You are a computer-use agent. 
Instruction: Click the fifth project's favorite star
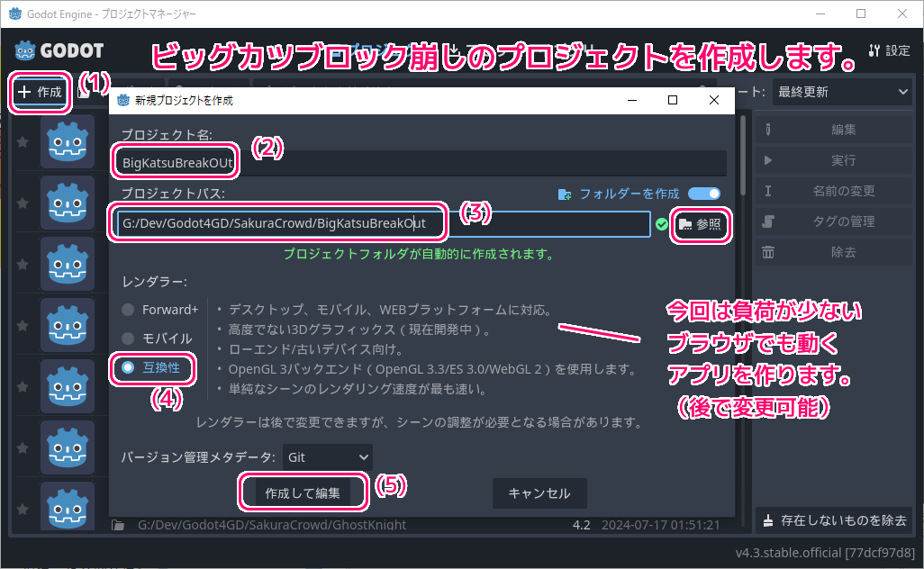pyautogui.click(x=23, y=387)
